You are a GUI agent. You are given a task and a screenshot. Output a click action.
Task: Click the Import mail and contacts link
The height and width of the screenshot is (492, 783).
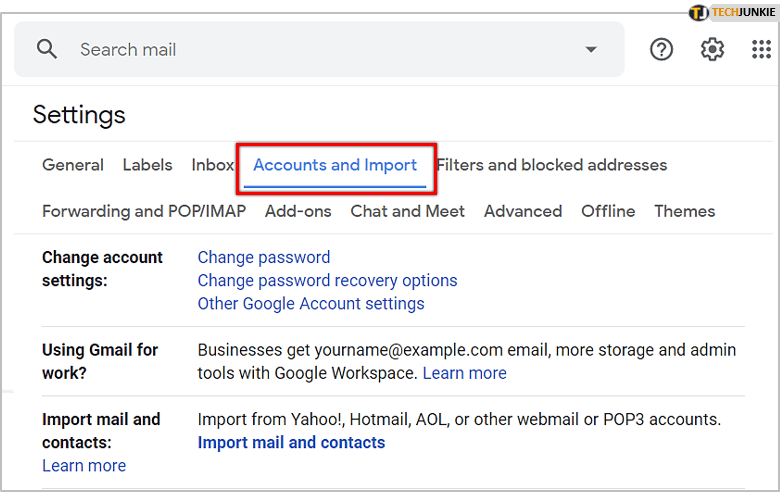pyautogui.click(x=291, y=442)
